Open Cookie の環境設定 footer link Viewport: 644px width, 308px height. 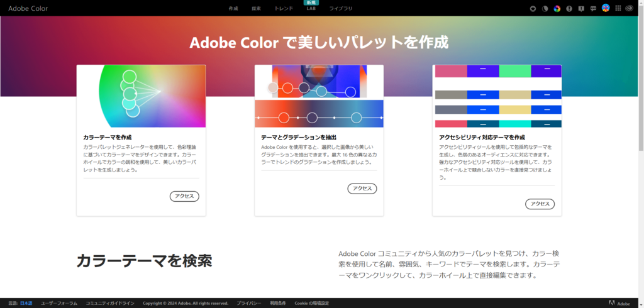312,304
